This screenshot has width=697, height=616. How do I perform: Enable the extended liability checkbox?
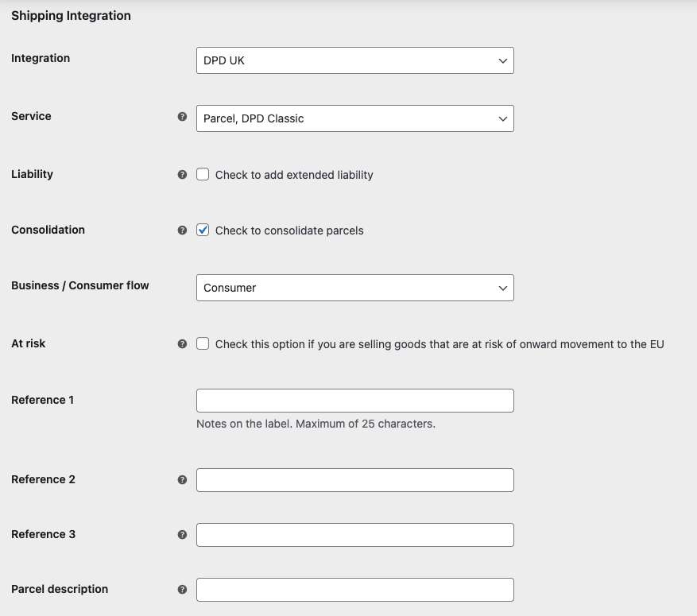tap(203, 174)
